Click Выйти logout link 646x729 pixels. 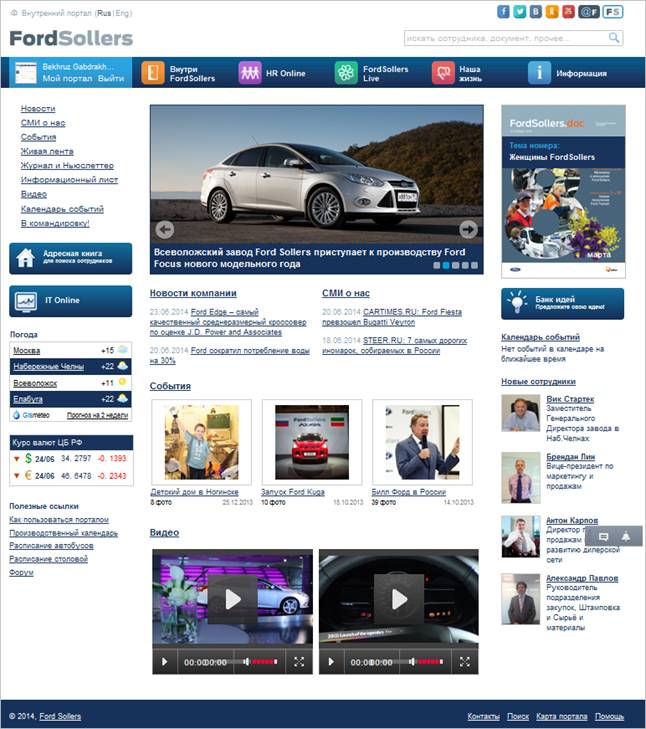point(111,79)
